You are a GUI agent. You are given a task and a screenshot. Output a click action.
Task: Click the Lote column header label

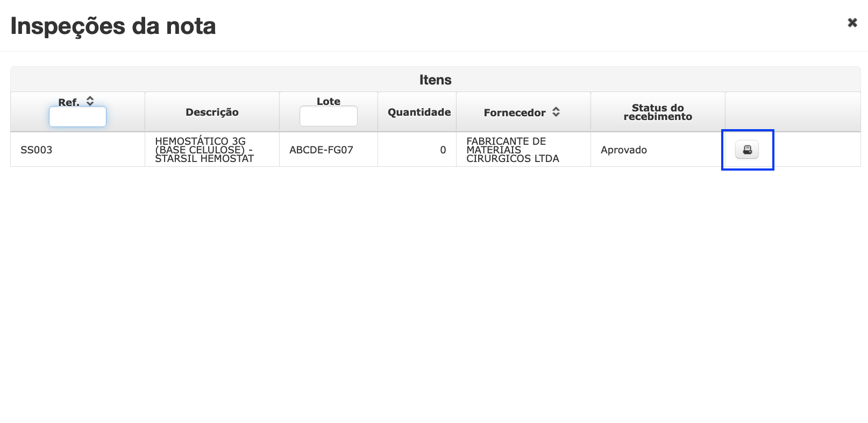point(329,101)
